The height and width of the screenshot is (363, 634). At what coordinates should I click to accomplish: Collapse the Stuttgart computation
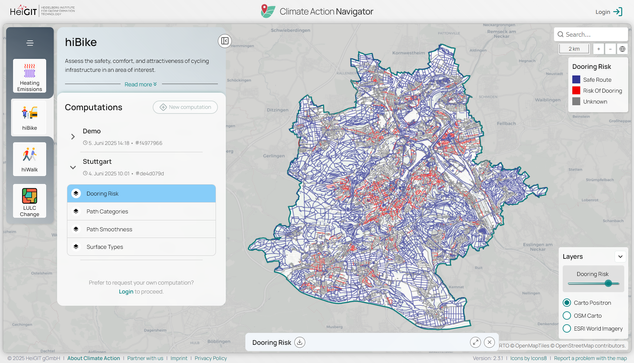(73, 167)
